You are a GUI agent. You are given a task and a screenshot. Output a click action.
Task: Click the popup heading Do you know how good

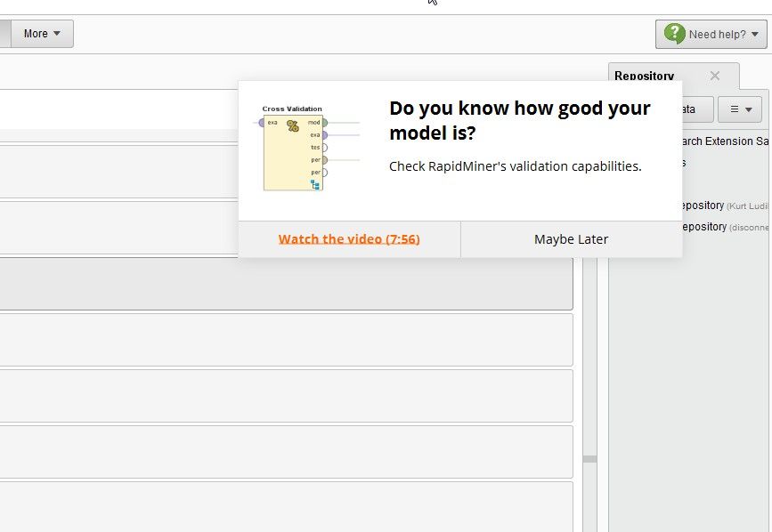coord(520,120)
